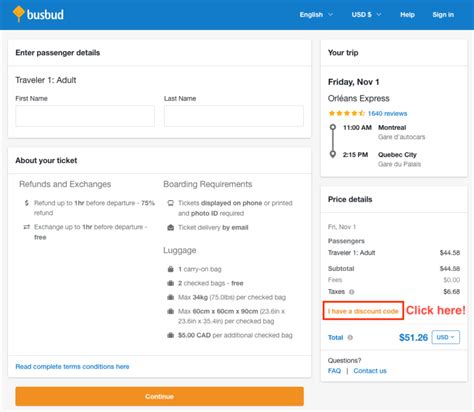Click the dollar refund icon

pos(27,203)
